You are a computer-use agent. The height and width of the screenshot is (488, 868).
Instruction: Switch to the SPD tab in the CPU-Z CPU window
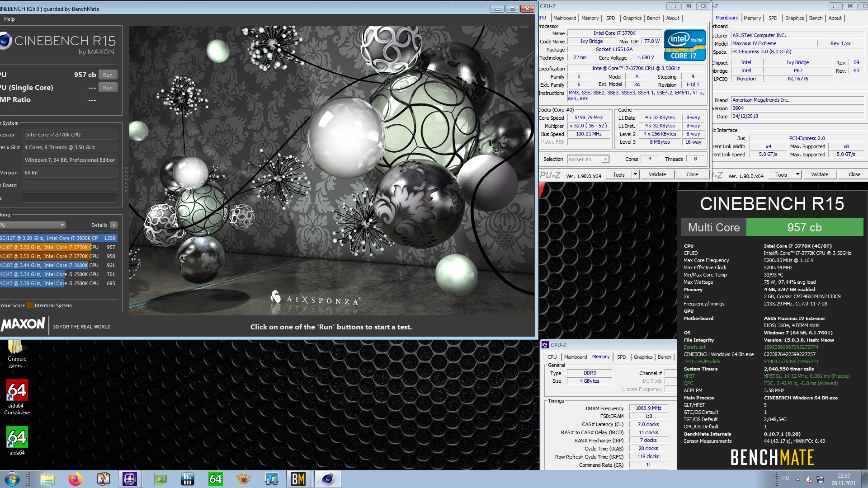pyautogui.click(x=611, y=18)
